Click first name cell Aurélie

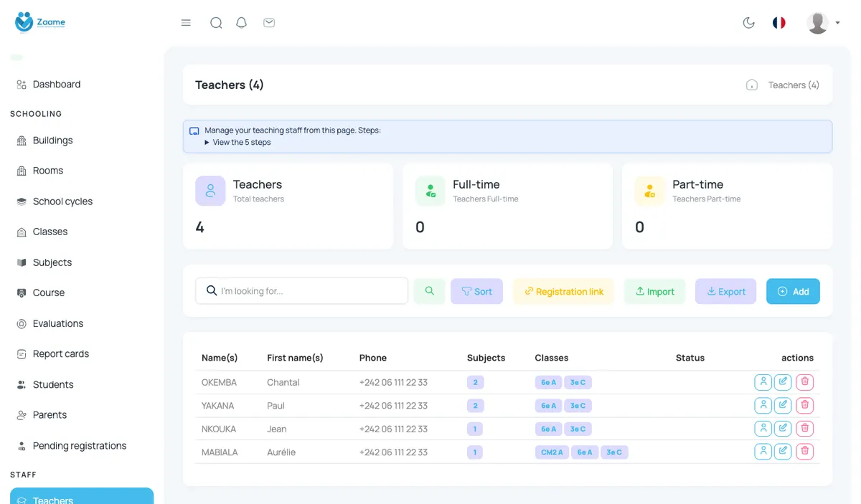[281, 452]
